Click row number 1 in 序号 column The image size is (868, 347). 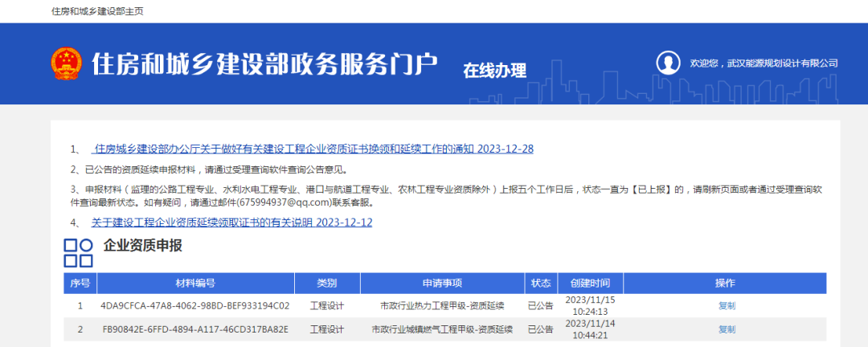[80, 305]
